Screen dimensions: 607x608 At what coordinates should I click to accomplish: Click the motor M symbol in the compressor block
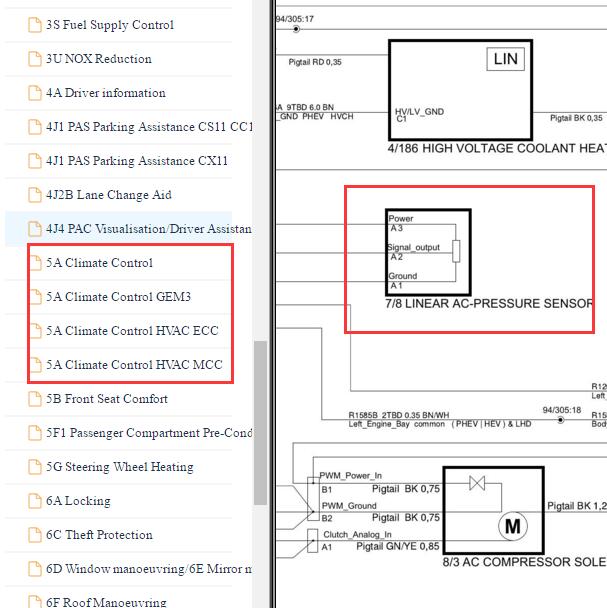pos(513,527)
